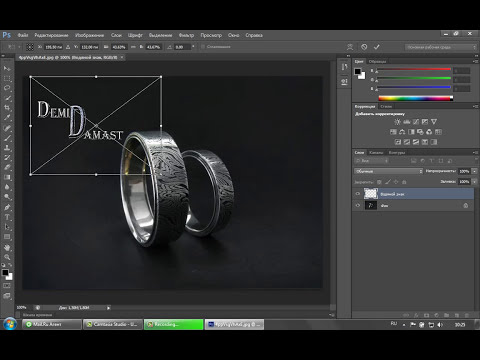Open the Фильтр menu
This screenshot has width=480, height=360.
pyautogui.click(x=186, y=35)
